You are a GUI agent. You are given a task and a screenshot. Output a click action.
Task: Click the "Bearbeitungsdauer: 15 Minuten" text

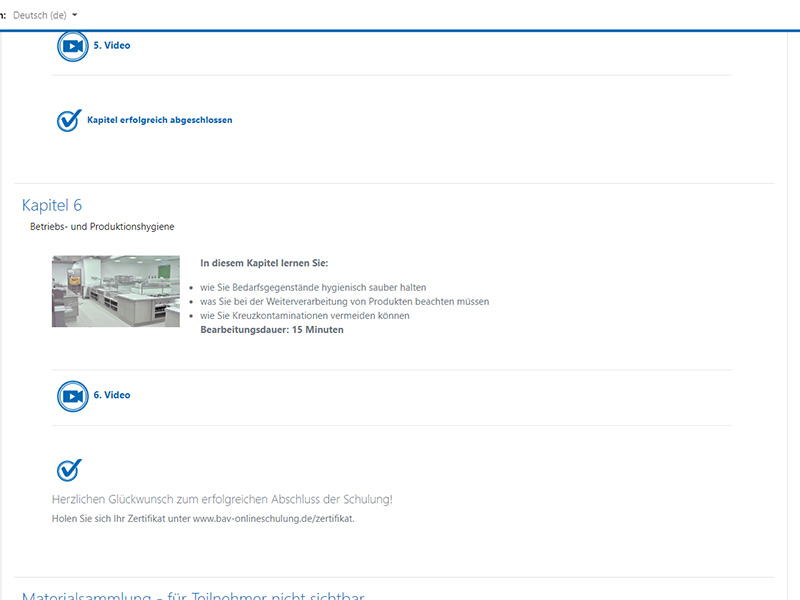pos(272,329)
